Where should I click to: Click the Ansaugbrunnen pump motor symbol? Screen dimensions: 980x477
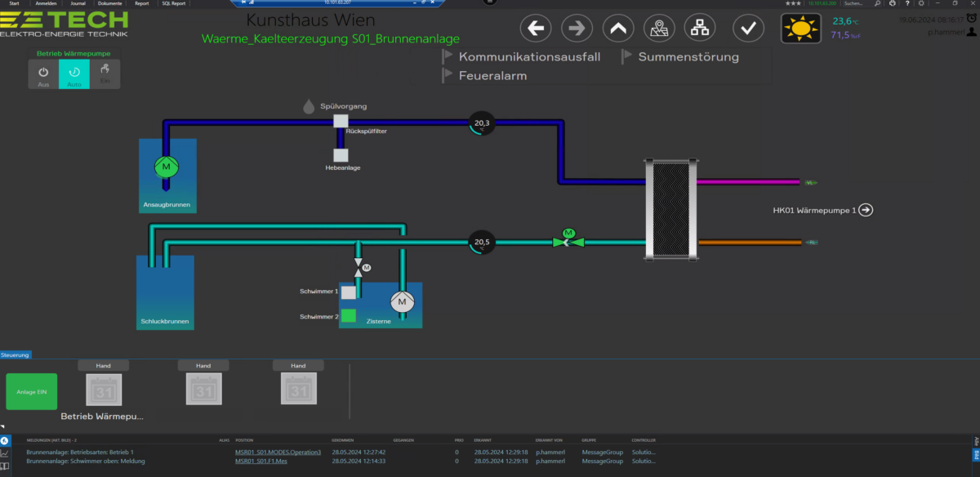[167, 167]
